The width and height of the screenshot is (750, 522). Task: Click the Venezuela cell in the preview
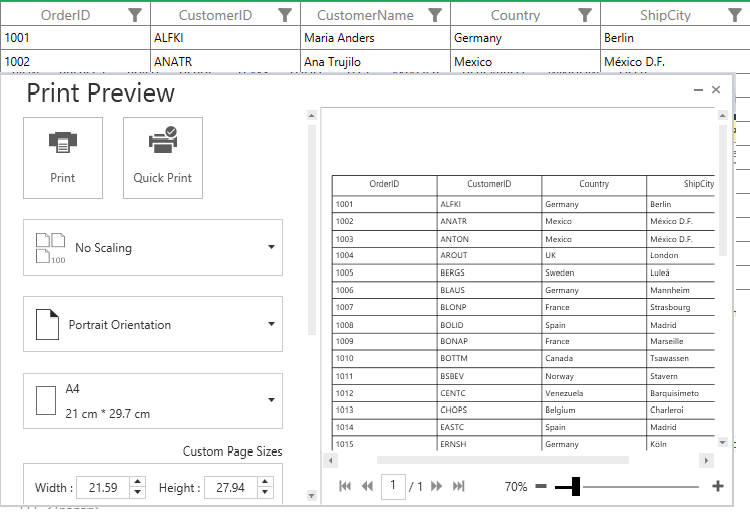point(594,393)
